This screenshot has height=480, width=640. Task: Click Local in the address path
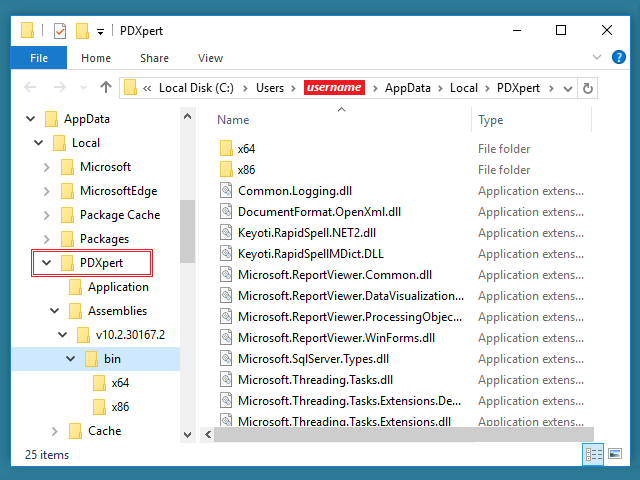click(464, 88)
